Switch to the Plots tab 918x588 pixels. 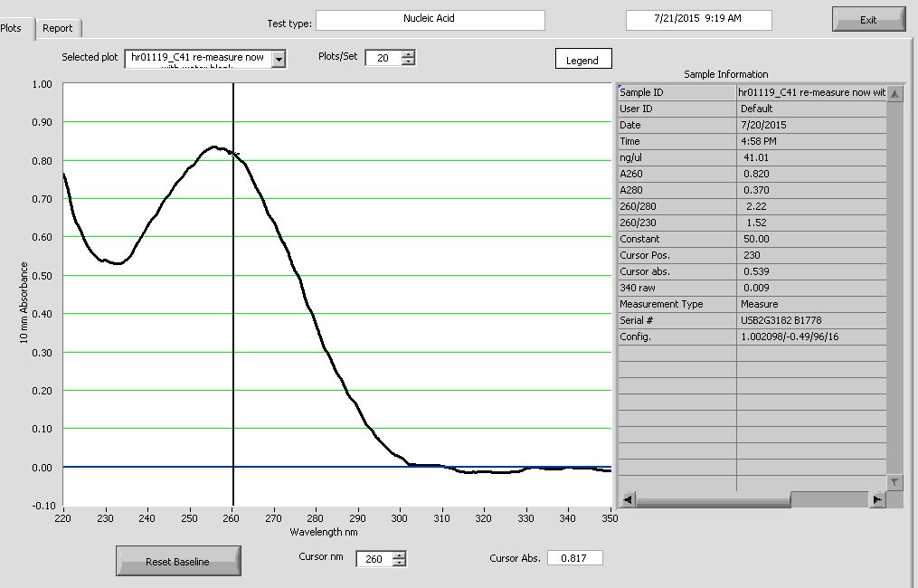[x=13, y=28]
